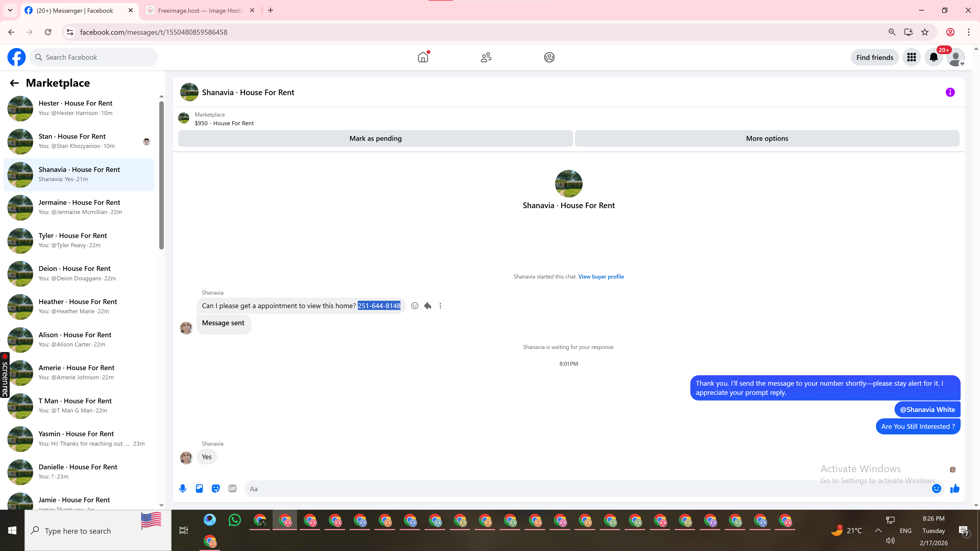Viewport: 980px width, 551px height.
Task: Attach a file with the image icon
Action: click(199, 489)
